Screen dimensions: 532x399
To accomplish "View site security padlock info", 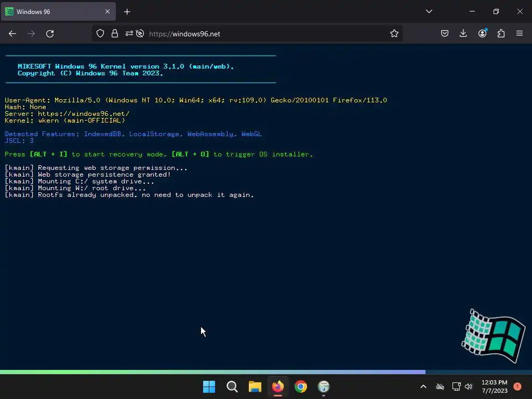I will (115, 34).
